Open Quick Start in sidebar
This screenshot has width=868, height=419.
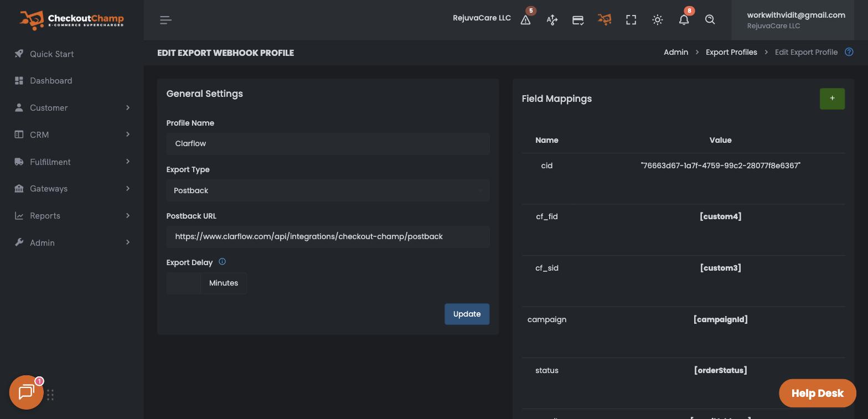click(x=52, y=54)
